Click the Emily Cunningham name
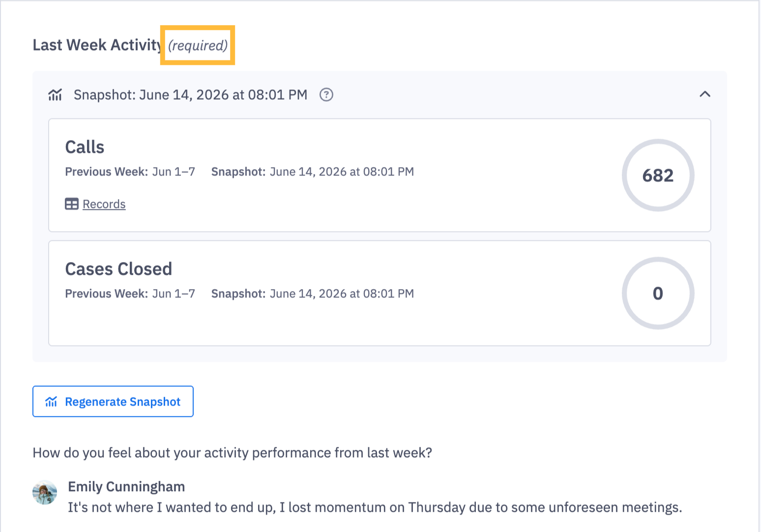This screenshot has height=532, width=761. pyautogui.click(x=126, y=486)
